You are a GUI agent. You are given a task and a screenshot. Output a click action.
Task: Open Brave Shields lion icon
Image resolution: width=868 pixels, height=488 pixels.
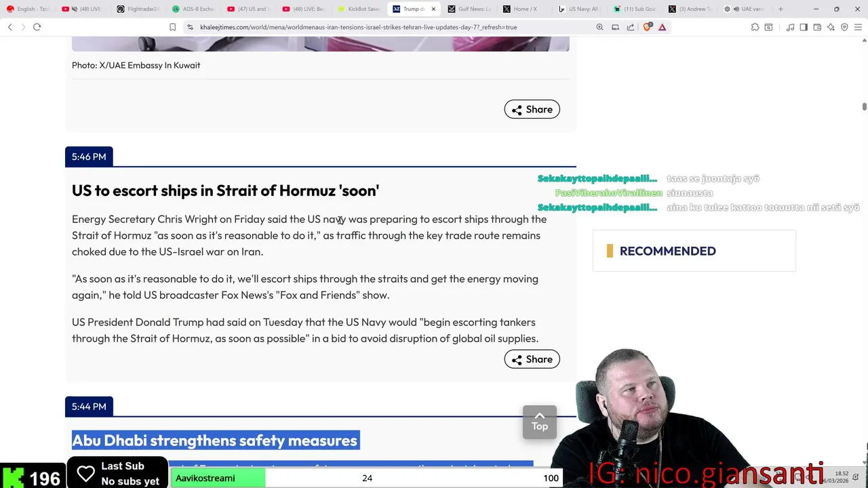[647, 27]
